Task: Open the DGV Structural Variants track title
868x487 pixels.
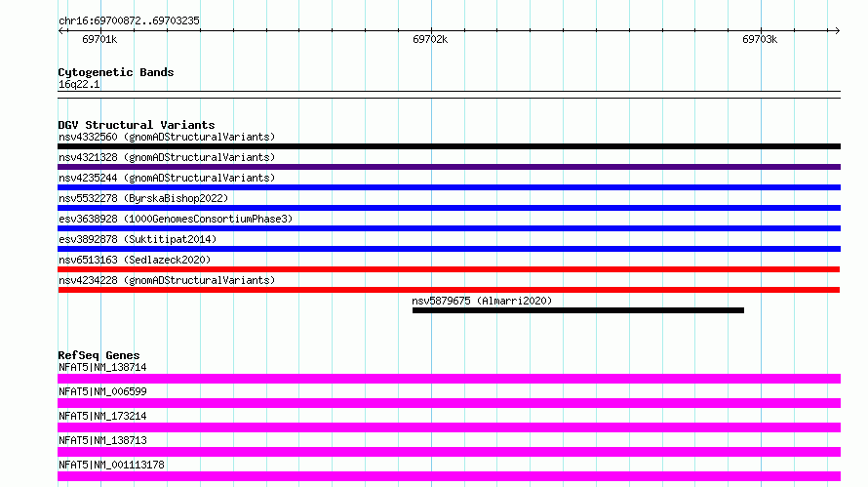Action: click(x=137, y=125)
